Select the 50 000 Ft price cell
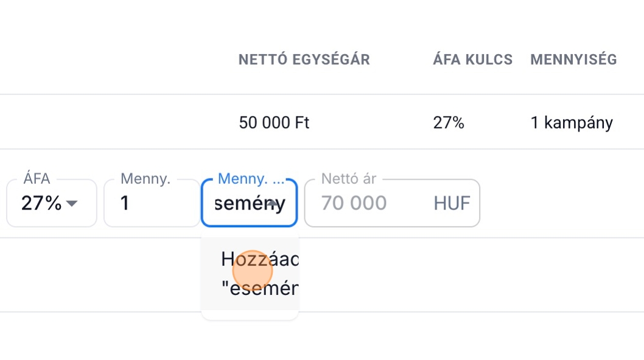The width and height of the screenshot is (644, 360). click(x=275, y=123)
